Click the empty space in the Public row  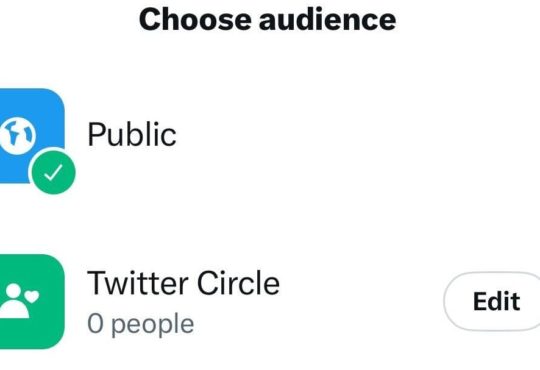coord(358,136)
